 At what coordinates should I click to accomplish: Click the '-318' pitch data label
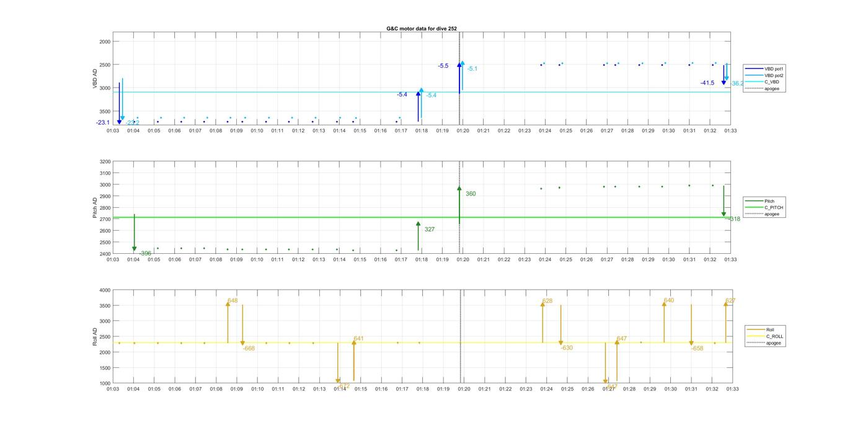coord(734,219)
